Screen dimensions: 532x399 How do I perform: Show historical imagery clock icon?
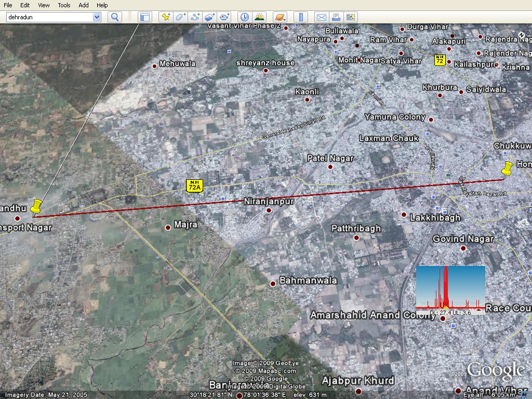pos(245,17)
